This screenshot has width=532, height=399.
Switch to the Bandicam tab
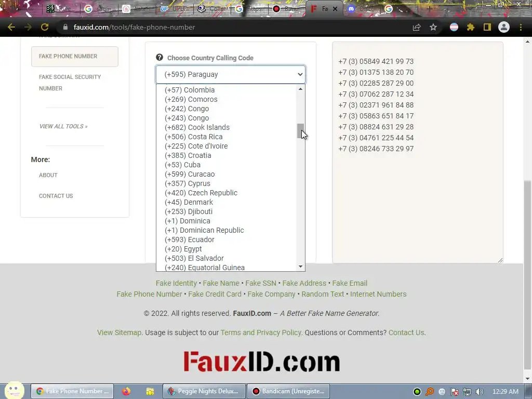[x=287, y=9]
